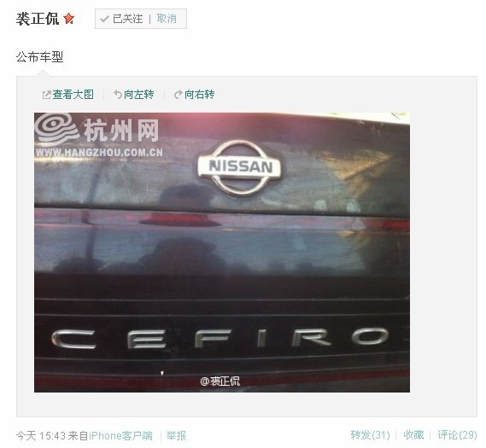Click the checkmark icon in 已关注
Image resolution: width=486 pixels, height=448 pixels.
click(104, 19)
